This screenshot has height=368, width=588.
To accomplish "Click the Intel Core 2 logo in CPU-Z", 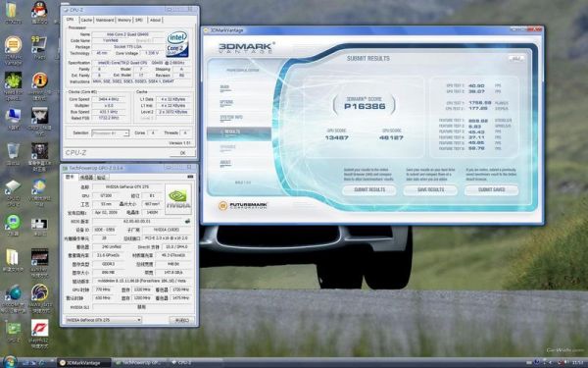I will 177,44.
